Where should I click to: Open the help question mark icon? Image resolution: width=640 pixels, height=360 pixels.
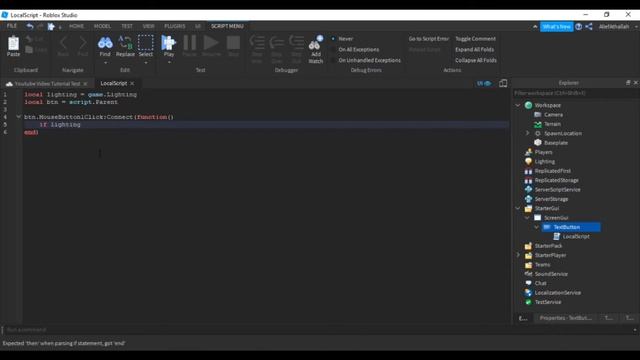[x=578, y=27]
